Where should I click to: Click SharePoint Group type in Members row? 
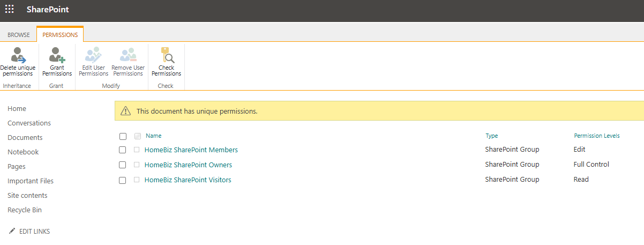point(512,150)
